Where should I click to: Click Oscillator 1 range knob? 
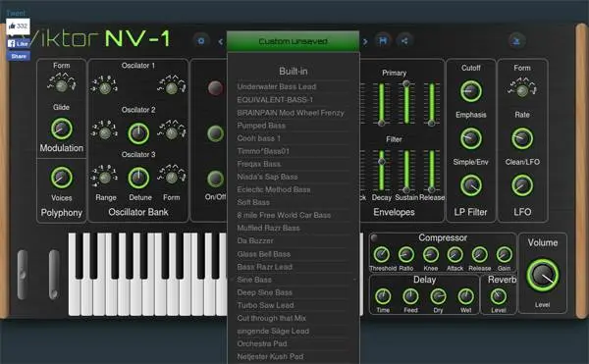[x=105, y=88]
